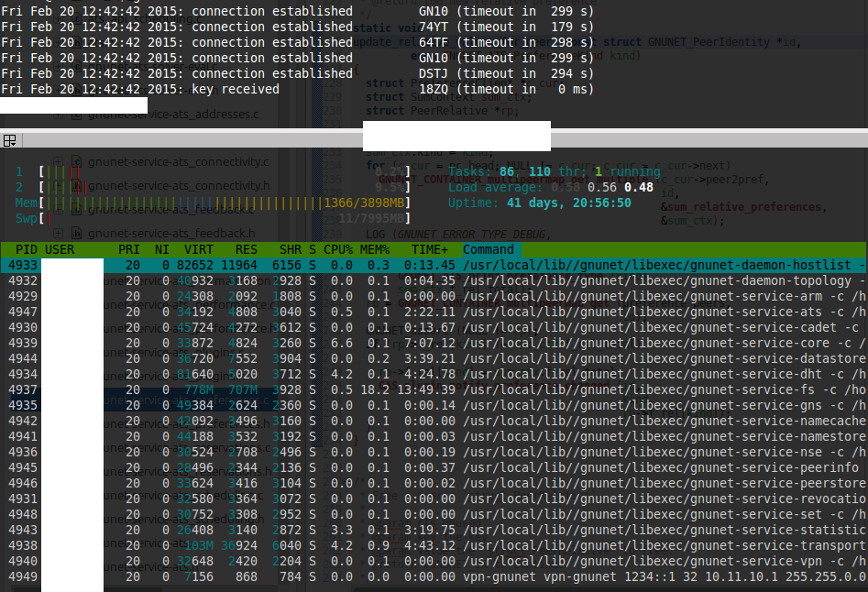Click the gnunet-service-ats_feedback.h file icon

[x=77, y=233]
